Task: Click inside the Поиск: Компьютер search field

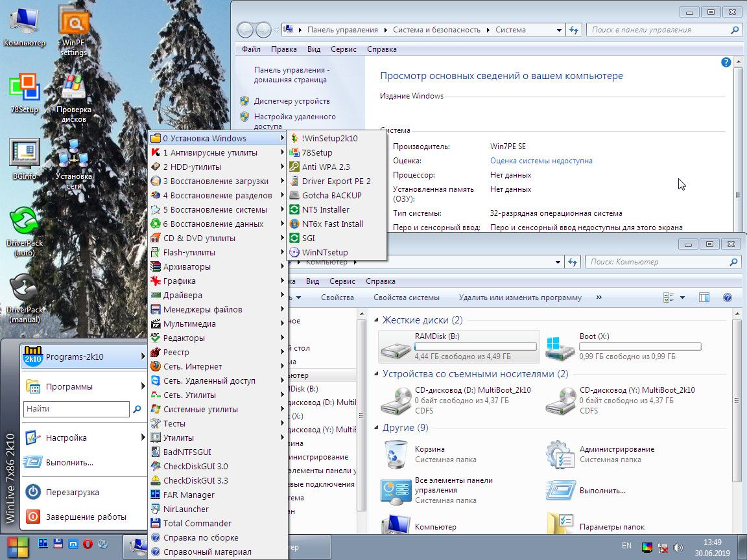Action: [655, 261]
